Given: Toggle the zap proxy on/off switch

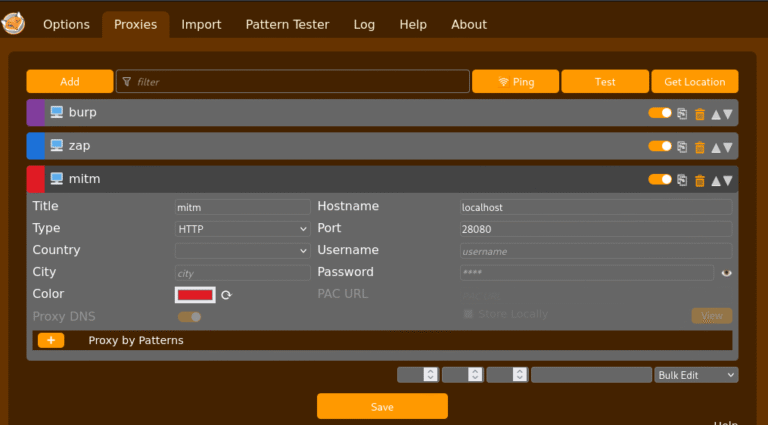Looking at the screenshot, I should pyautogui.click(x=660, y=146).
